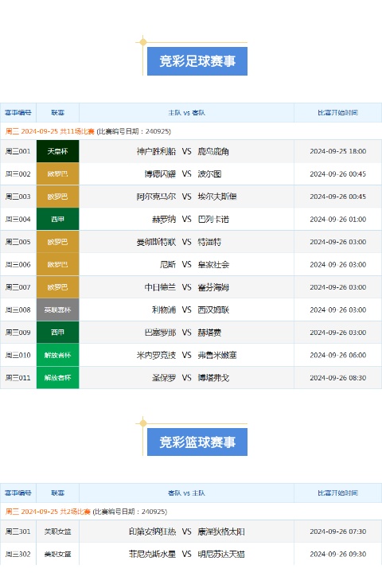Click start time 2024-09-26 09:30
Viewport: 382px width, 588px height.
[337, 555]
